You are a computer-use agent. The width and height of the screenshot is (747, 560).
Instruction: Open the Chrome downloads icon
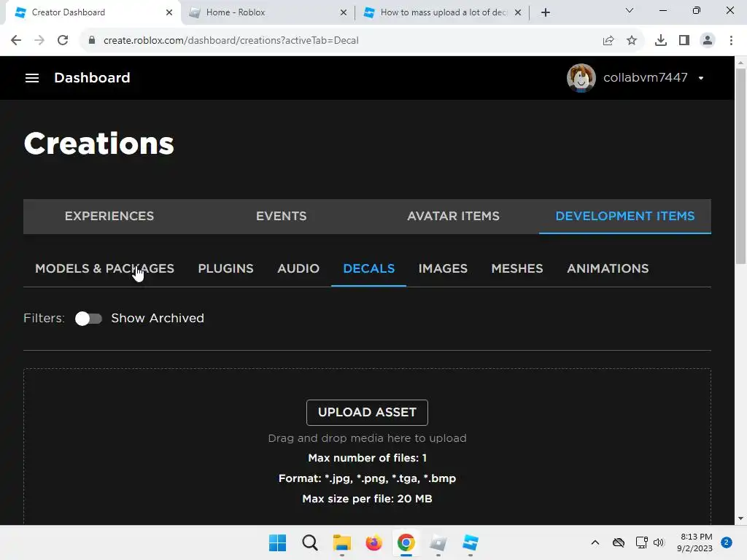point(661,41)
